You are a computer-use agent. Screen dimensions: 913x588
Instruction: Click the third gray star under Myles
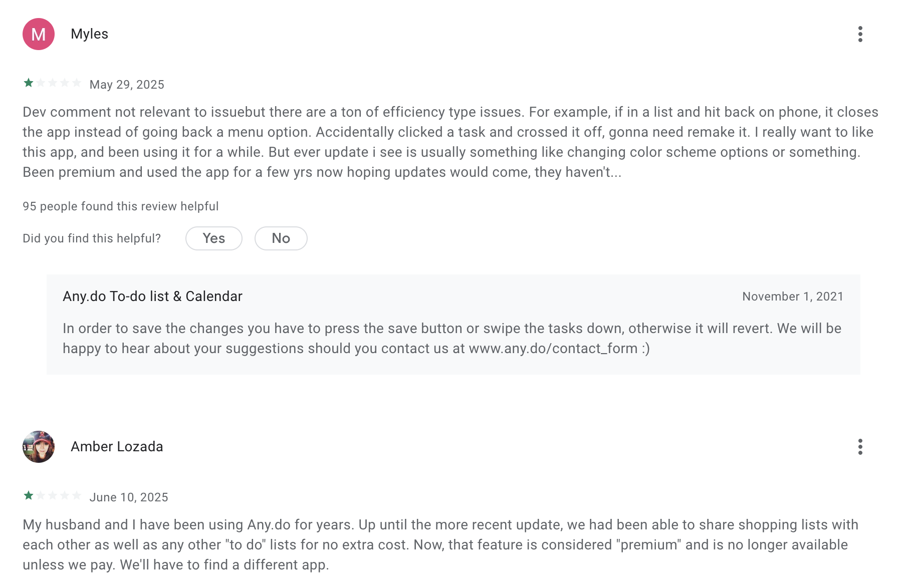tap(53, 83)
